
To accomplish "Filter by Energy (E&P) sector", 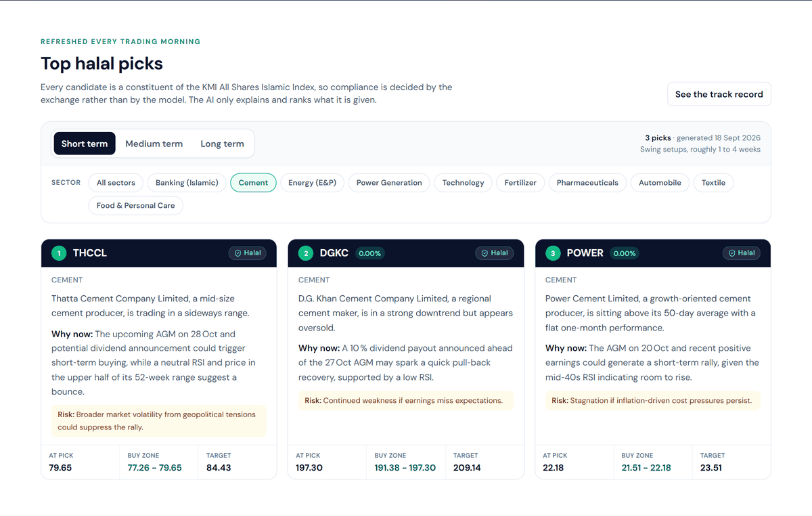I will (312, 183).
